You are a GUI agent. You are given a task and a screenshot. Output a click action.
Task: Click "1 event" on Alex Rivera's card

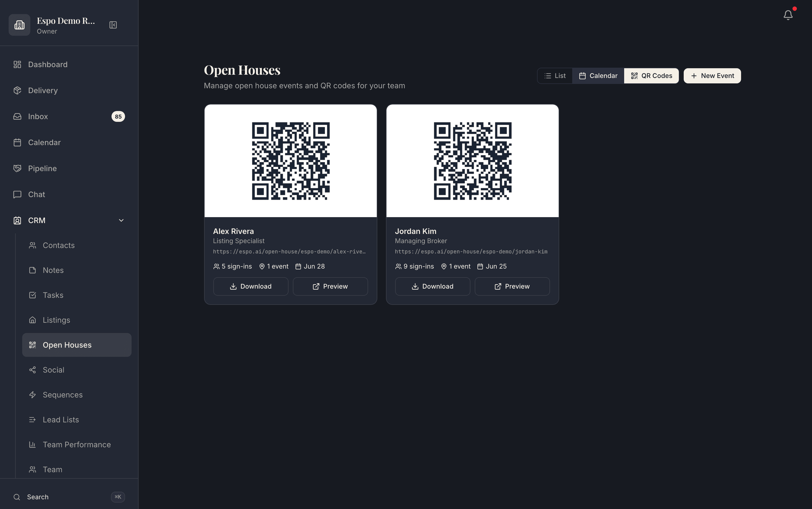pyautogui.click(x=274, y=266)
